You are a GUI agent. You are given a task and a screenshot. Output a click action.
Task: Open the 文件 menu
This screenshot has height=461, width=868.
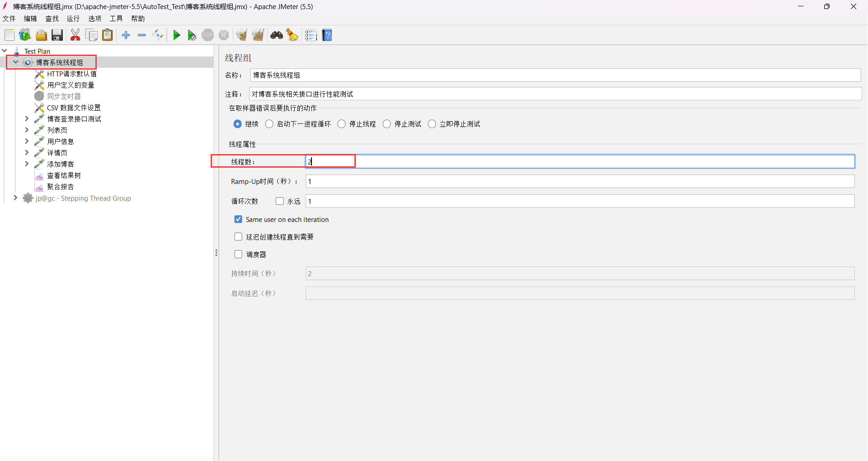9,19
